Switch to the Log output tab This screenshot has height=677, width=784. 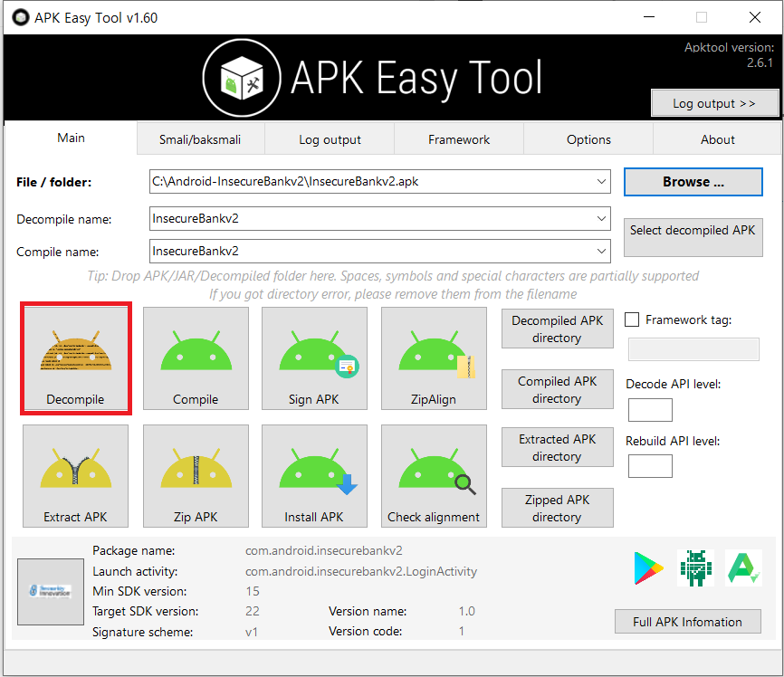pos(330,139)
